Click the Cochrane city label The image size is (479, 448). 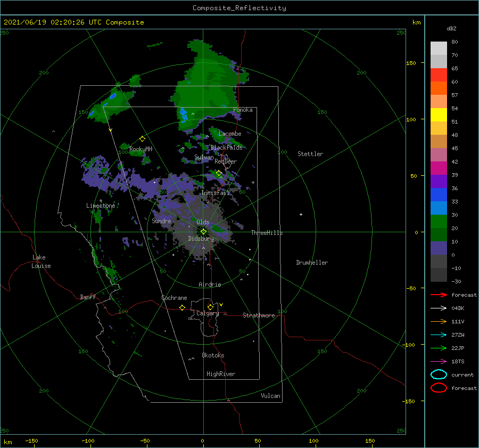click(x=174, y=298)
